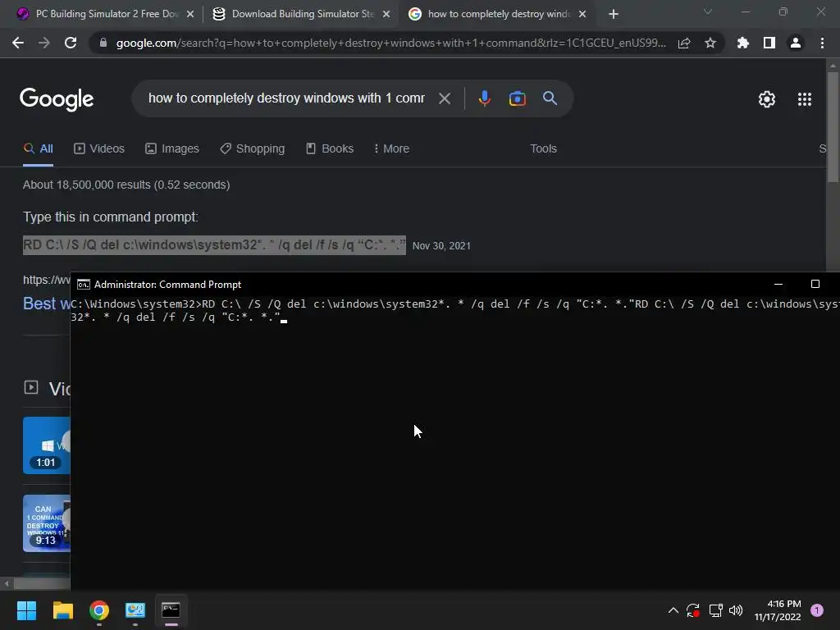Open the 9:13 video thumbnail
The height and width of the screenshot is (630, 840).
47,523
